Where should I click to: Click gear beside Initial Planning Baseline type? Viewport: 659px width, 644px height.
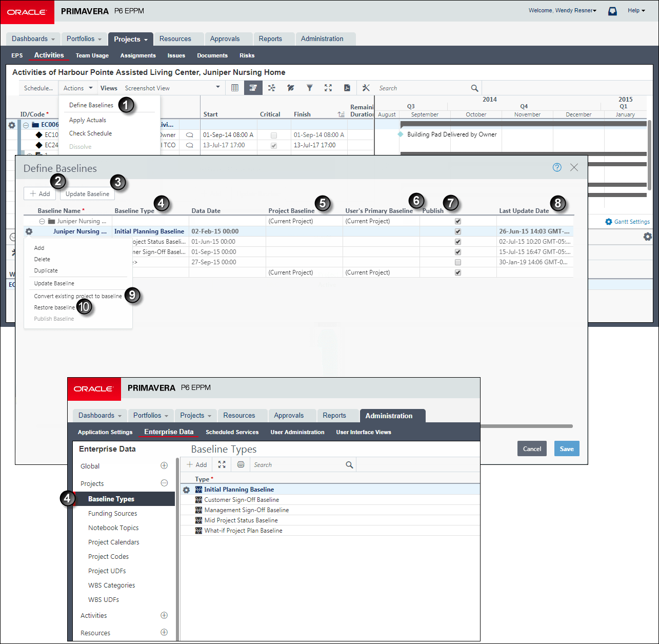click(x=186, y=490)
